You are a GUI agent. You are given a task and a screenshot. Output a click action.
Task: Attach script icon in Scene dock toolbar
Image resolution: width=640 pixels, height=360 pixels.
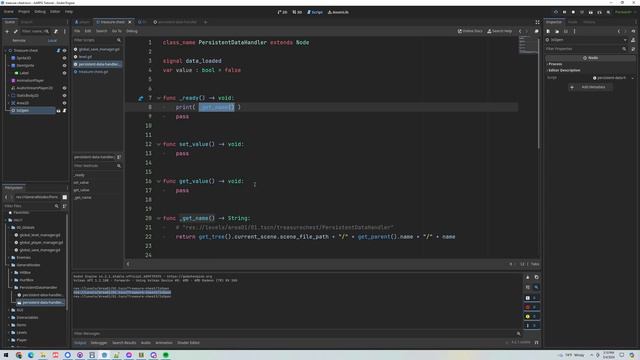tap(56, 31)
